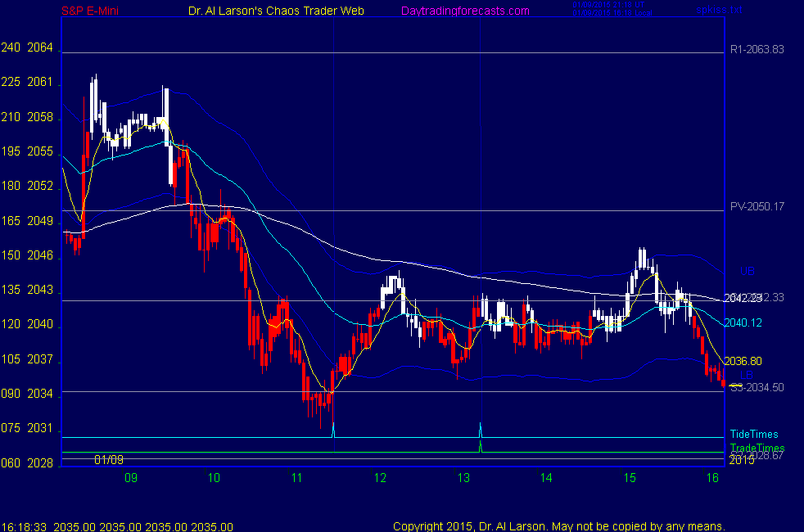Select the S3-2034.50 support level label
Image resolution: width=804 pixels, height=532 pixels.
(x=757, y=387)
